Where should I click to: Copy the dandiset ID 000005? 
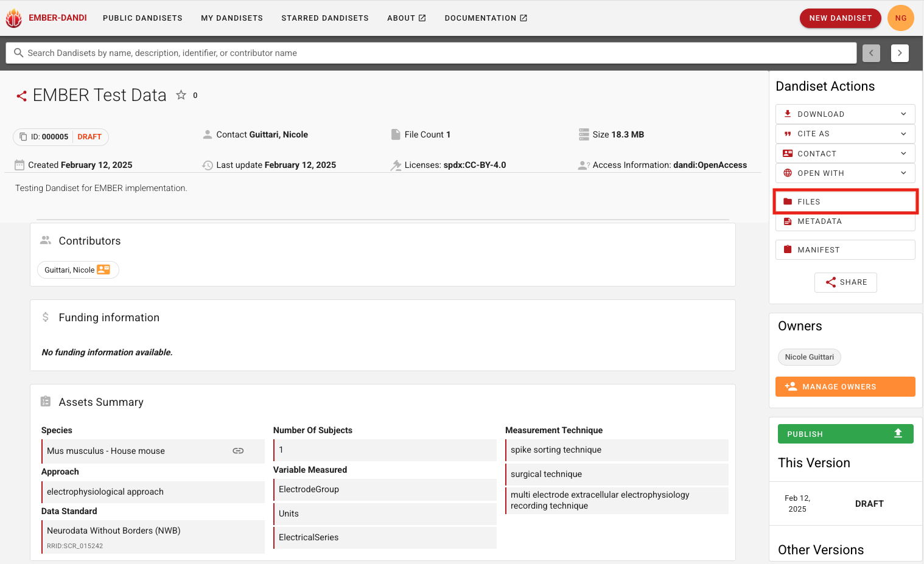[23, 137]
